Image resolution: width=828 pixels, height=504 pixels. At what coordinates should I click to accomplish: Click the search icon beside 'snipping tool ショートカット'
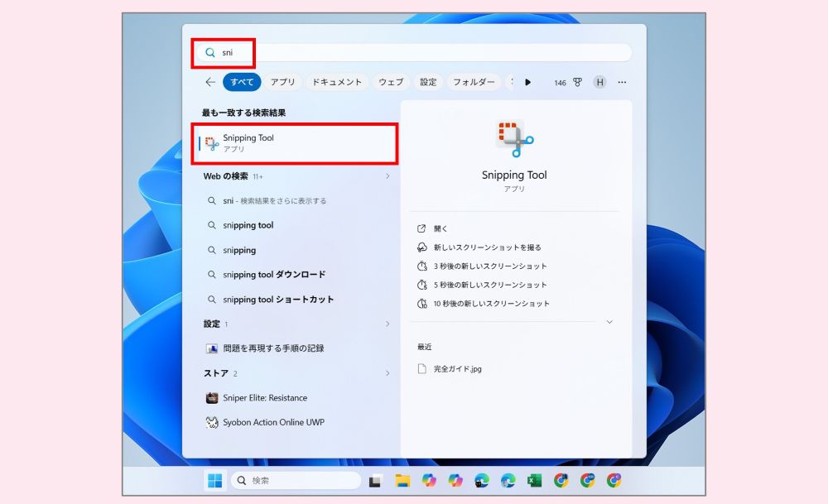click(x=212, y=300)
